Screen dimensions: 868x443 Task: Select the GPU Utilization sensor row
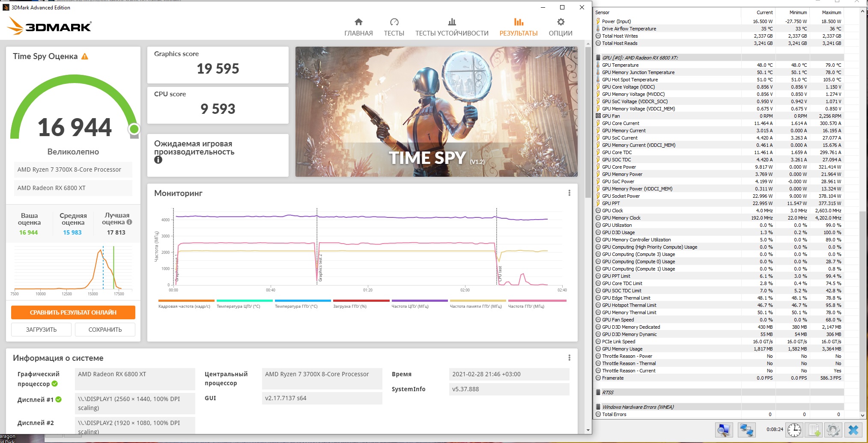[719, 225]
